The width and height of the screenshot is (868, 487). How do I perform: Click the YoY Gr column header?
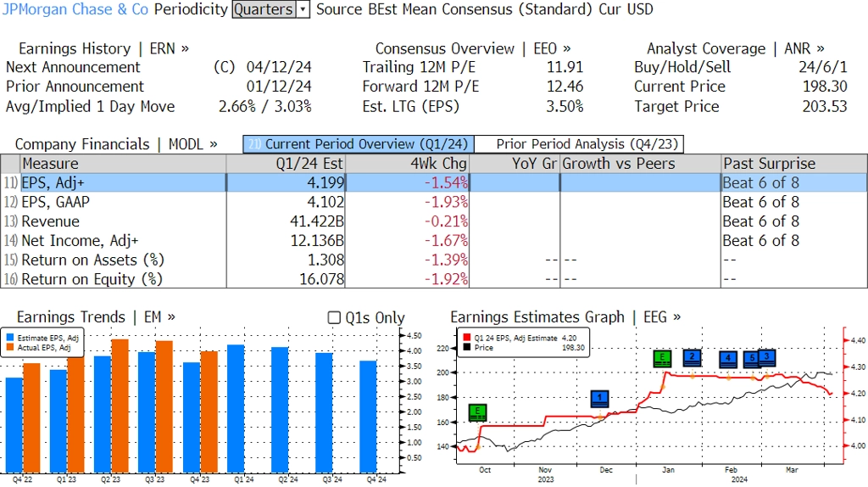(515, 164)
